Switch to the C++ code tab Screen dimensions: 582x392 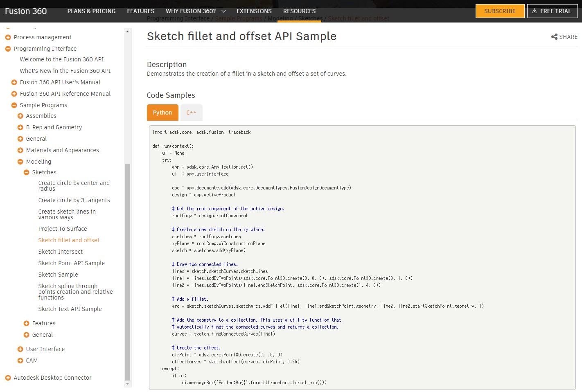[191, 113]
